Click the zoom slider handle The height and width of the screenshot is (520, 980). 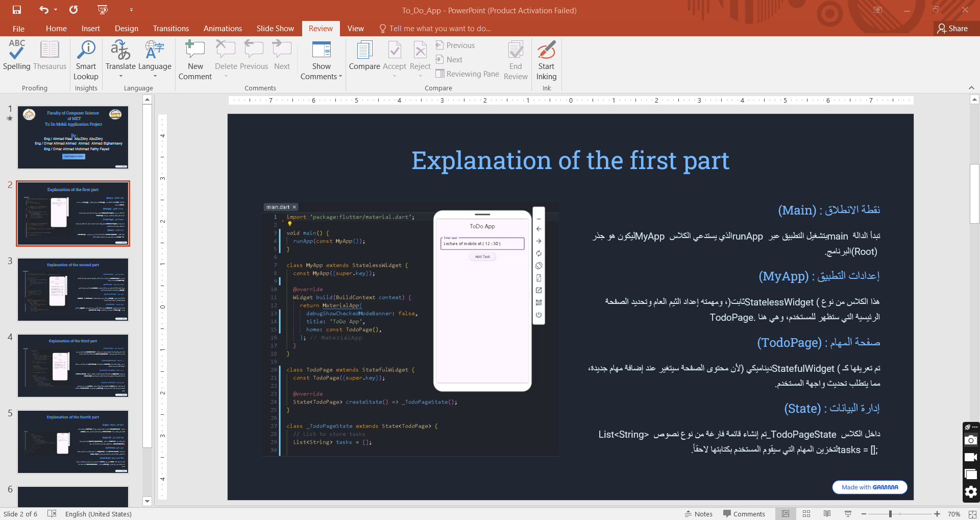(890, 514)
